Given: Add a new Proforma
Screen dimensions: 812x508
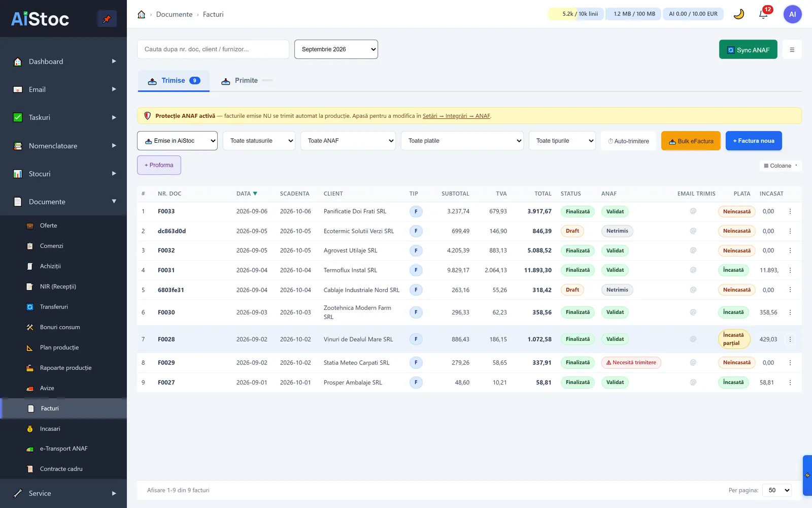Looking at the screenshot, I should pos(159,165).
